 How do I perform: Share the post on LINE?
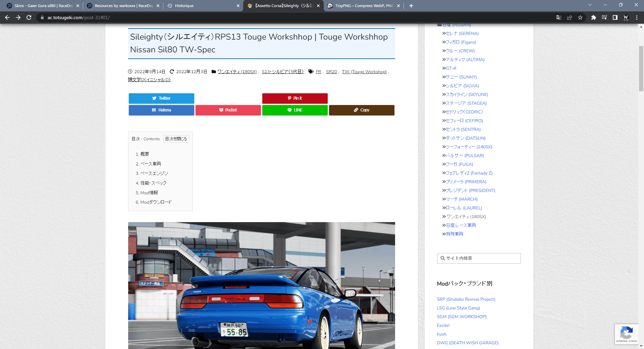click(x=295, y=110)
